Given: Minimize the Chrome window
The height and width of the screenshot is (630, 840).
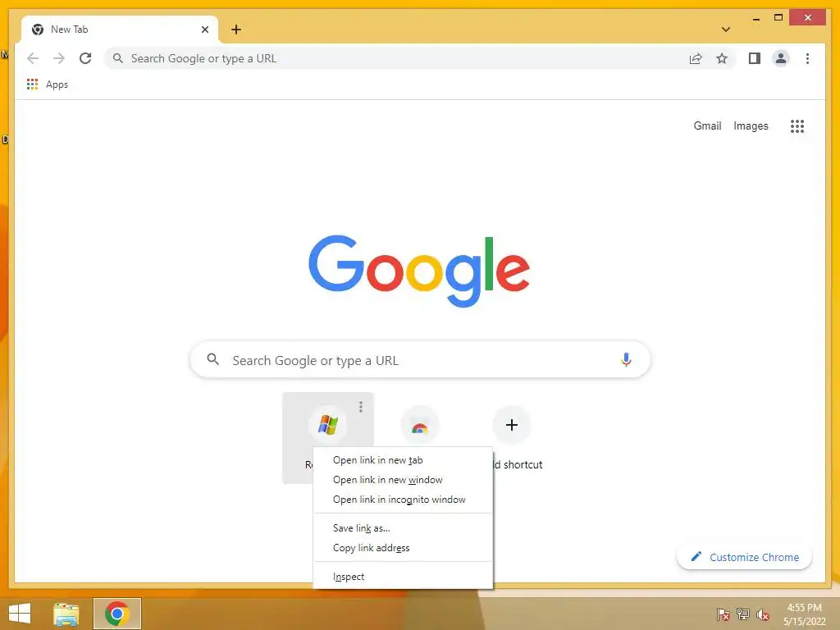Looking at the screenshot, I should coord(756,18).
